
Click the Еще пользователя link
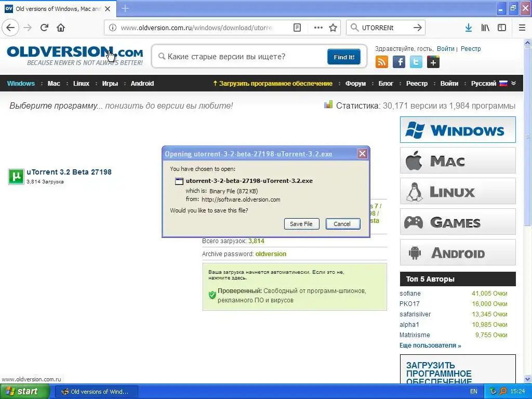pyautogui.click(x=430, y=345)
